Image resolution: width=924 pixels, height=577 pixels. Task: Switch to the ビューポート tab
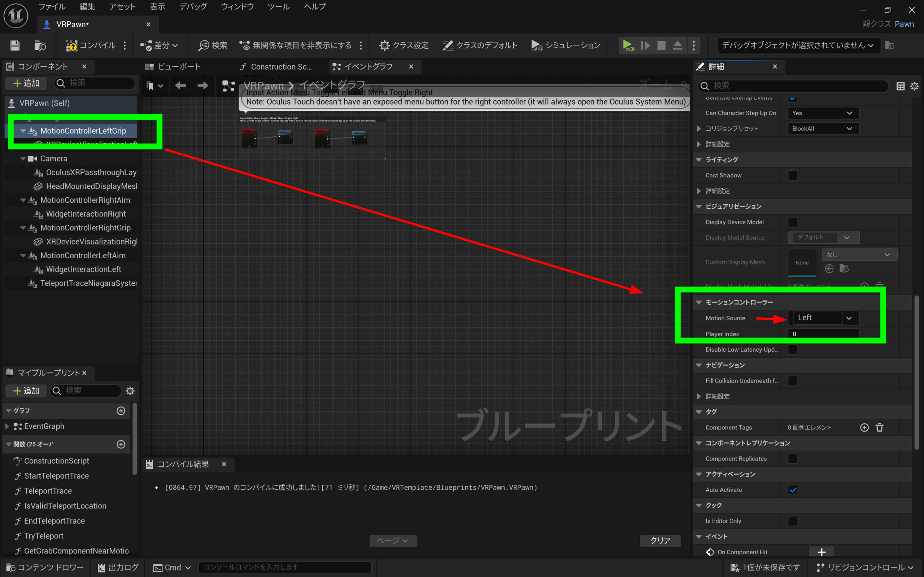click(173, 66)
